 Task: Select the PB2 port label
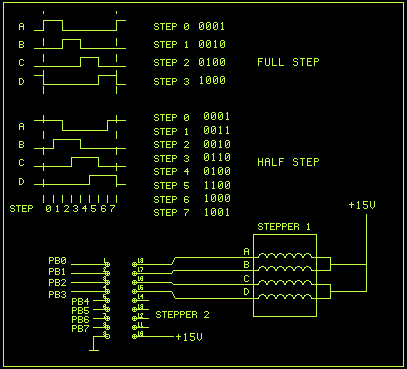coord(57,283)
